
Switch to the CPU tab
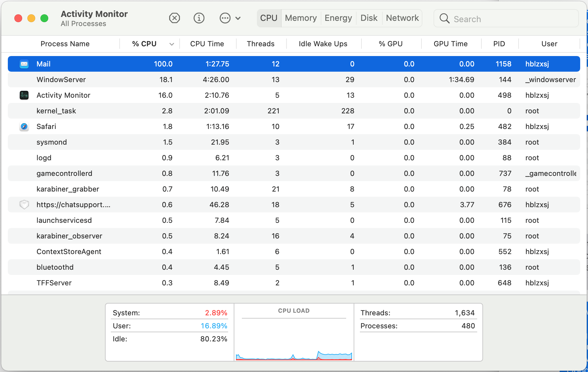[x=269, y=18]
